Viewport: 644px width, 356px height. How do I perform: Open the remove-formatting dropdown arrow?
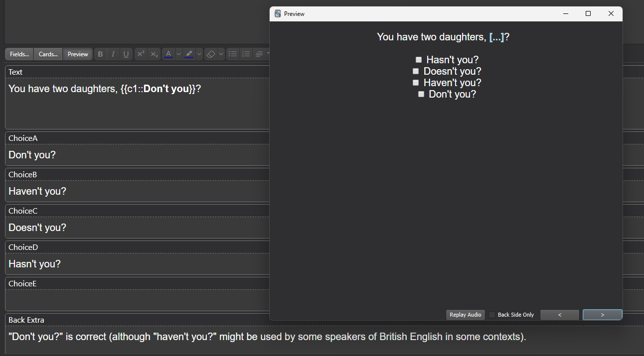(x=221, y=54)
